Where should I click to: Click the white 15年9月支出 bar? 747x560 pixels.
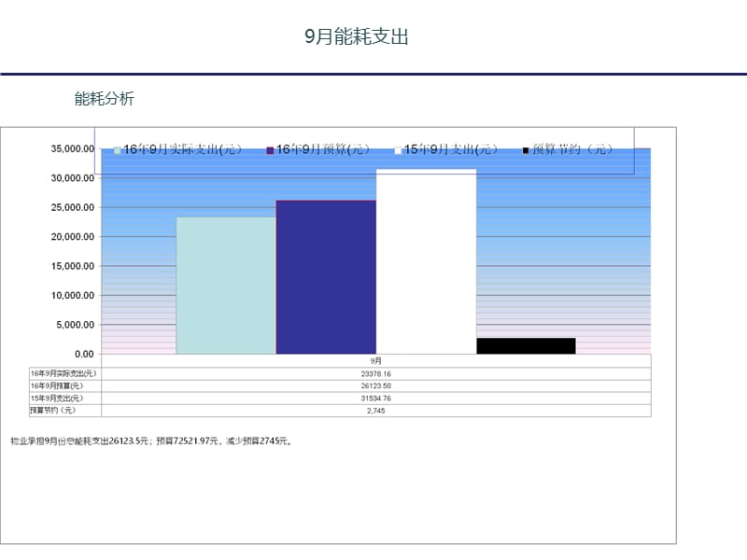(x=427, y=261)
